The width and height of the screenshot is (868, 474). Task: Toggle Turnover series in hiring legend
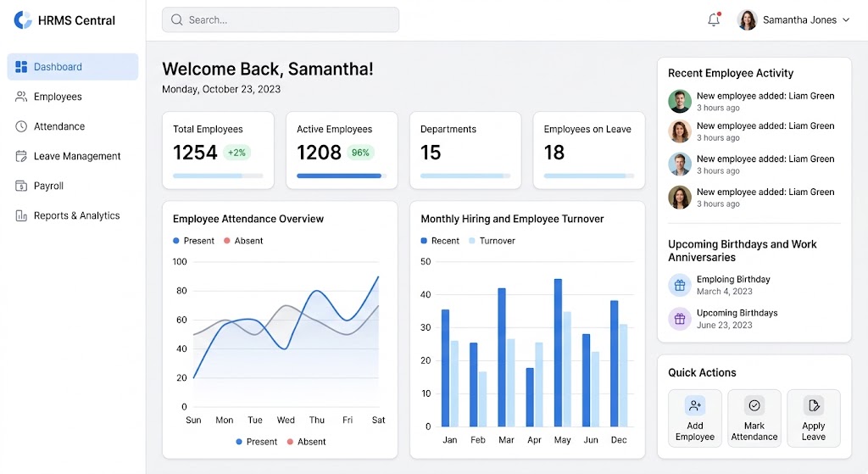point(492,241)
